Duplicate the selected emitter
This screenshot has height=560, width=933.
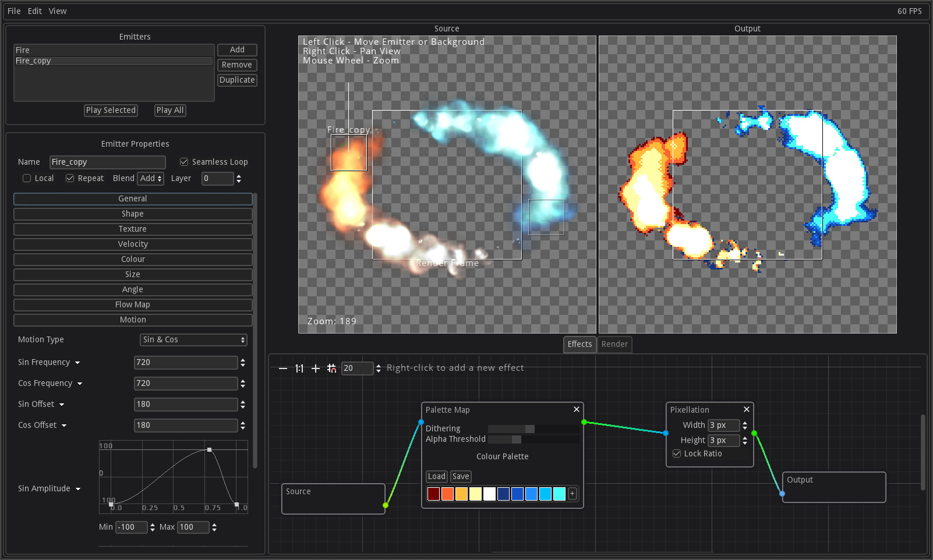[237, 80]
